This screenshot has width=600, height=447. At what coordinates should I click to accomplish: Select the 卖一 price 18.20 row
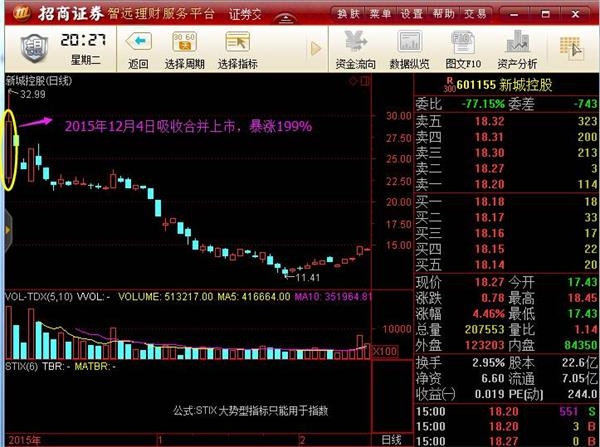(x=506, y=184)
